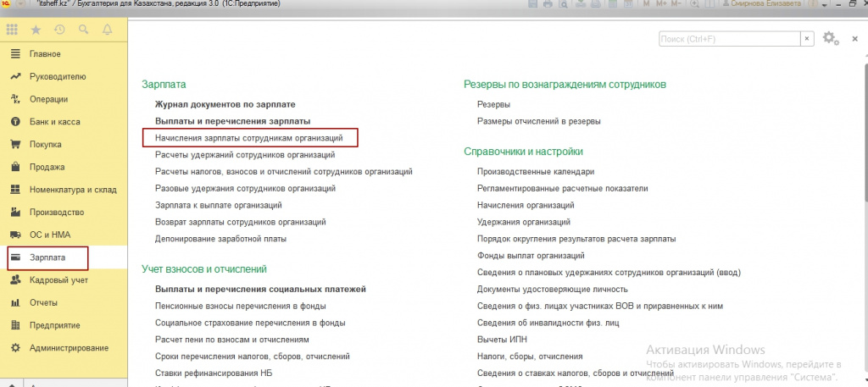Open Вычеты ИПН
Viewport: 868px width, 387px height.
[502, 340]
